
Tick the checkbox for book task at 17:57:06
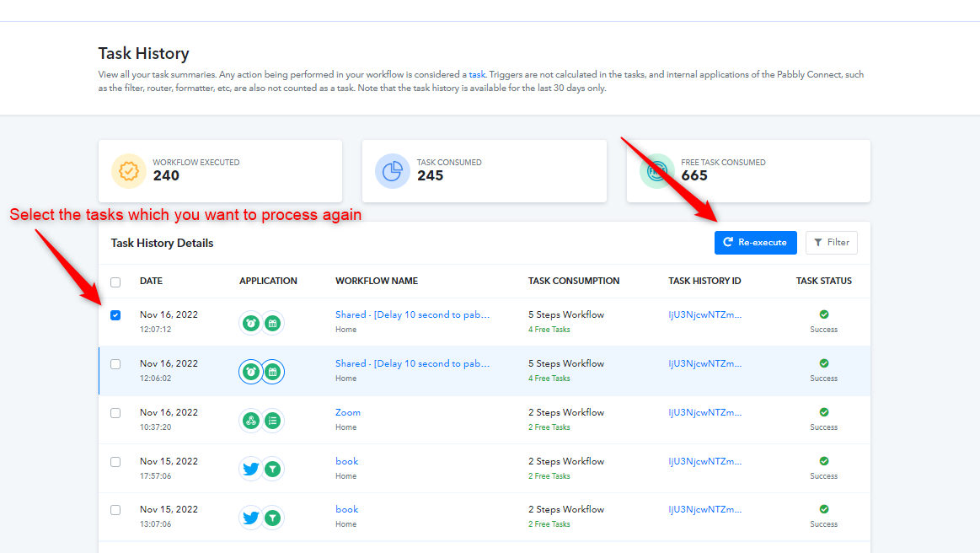(x=115, y=462)
